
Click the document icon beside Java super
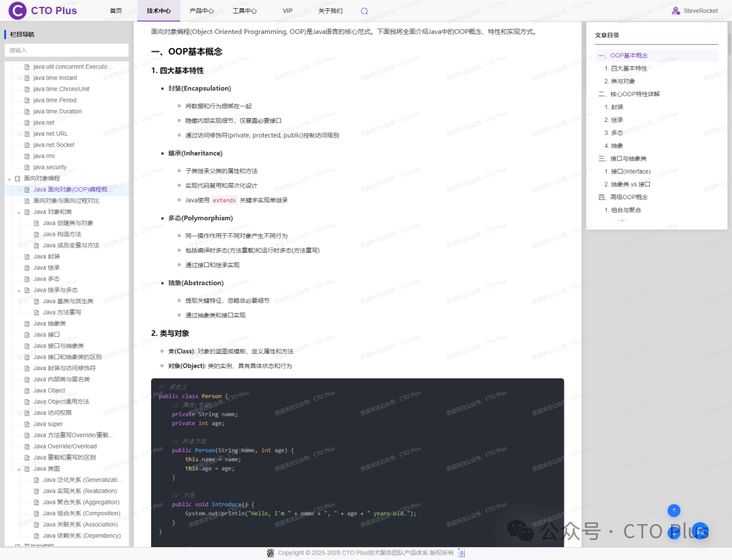coord(27,424)
